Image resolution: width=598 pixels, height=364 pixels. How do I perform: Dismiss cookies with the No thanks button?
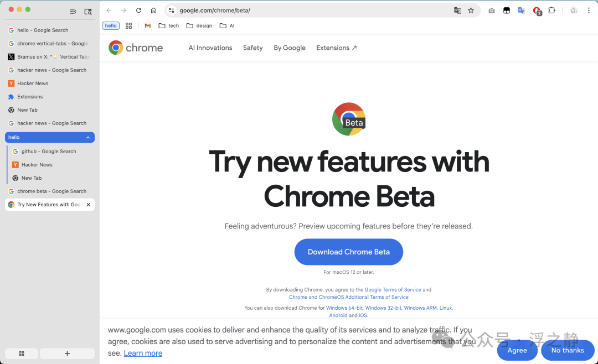pyautogui.click(x=567, y=350)
